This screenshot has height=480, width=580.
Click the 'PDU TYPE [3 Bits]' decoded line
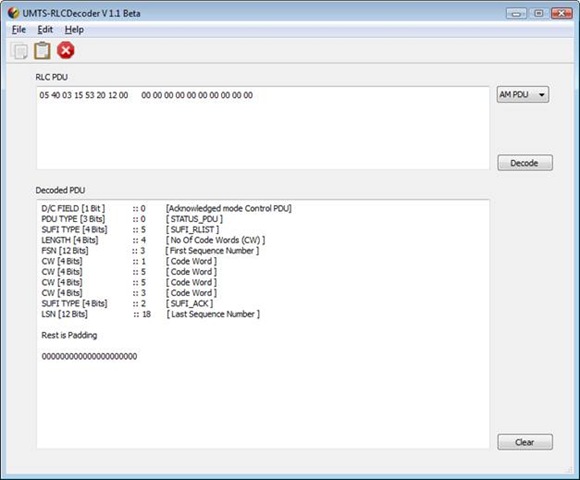click(x=132, y=219)
